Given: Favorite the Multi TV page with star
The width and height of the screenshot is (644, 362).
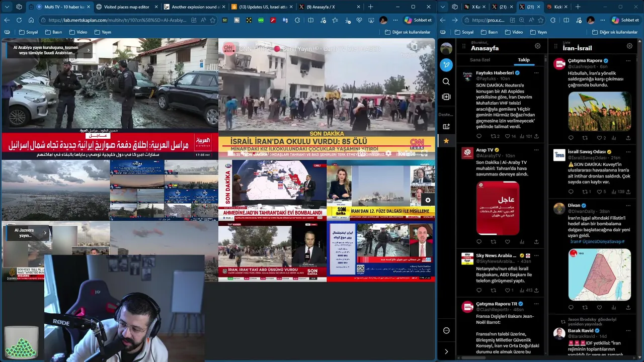Looking at the screenshot, I should 213,20.
